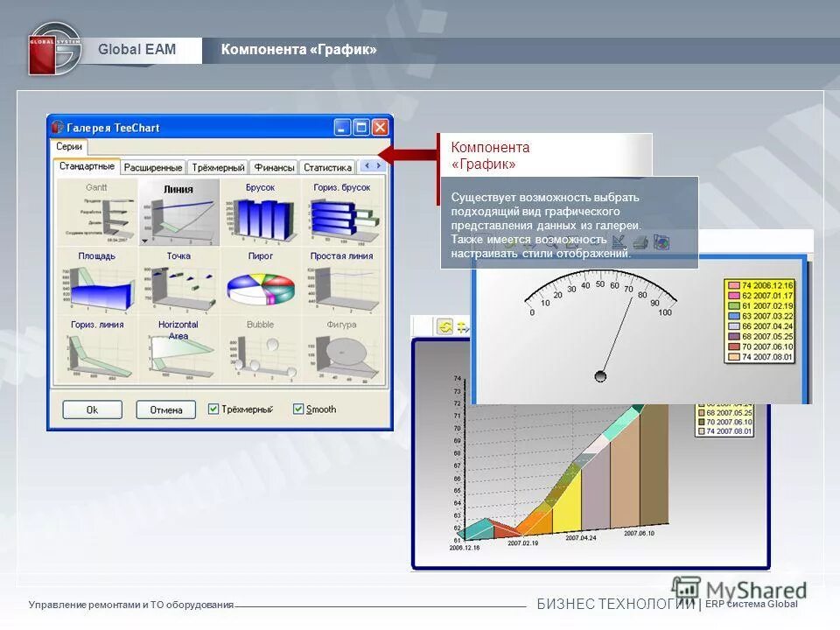Click legend swatch for 74 2006.12.16
This screenshot has width=840, height=630.
coord(733,285)
